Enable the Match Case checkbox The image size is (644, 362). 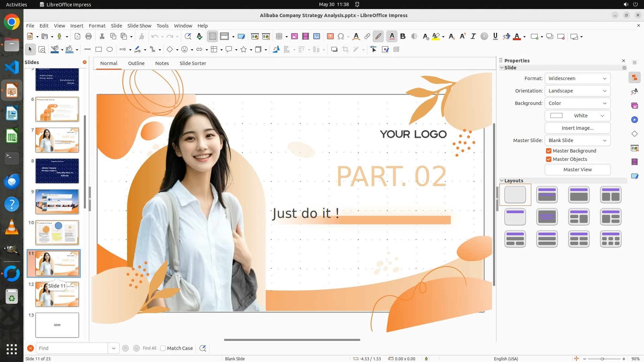(163, 348)
